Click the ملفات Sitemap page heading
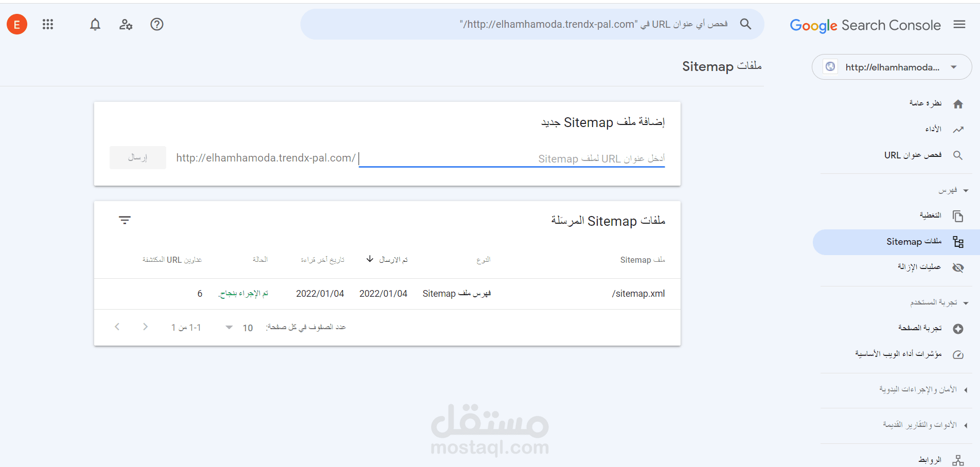This screenshot has width=980, height=467. coord(722,66)
